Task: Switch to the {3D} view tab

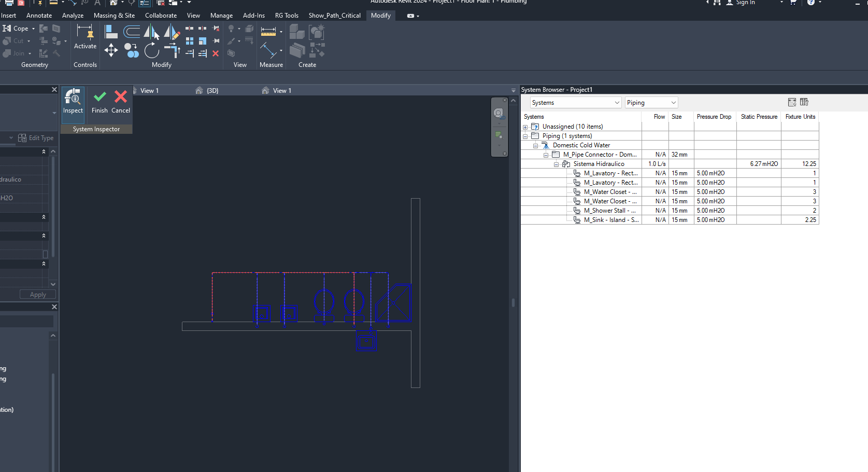Action: (x=211, y=90)
